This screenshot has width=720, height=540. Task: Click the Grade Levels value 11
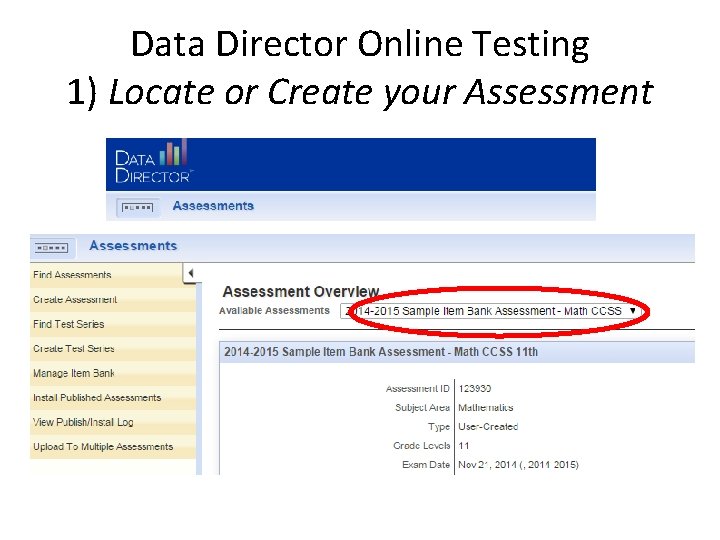pyautogui.click(x=464, y=445)
